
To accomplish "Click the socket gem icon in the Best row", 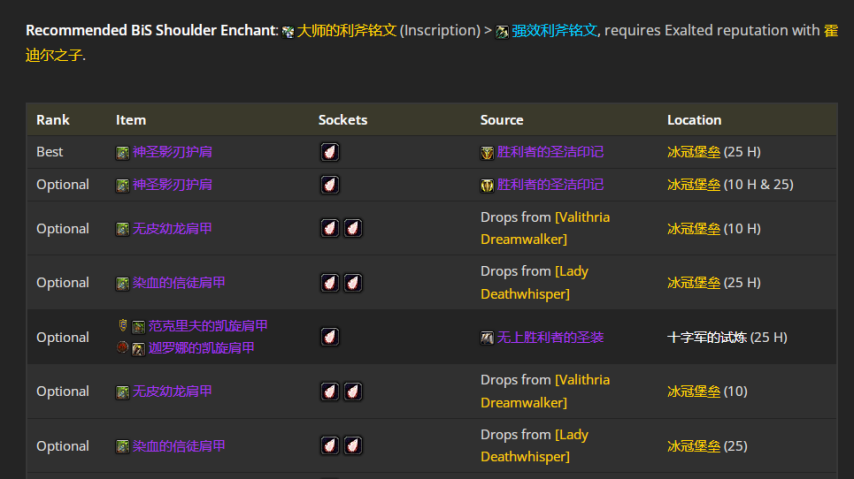I will point(330,152).
